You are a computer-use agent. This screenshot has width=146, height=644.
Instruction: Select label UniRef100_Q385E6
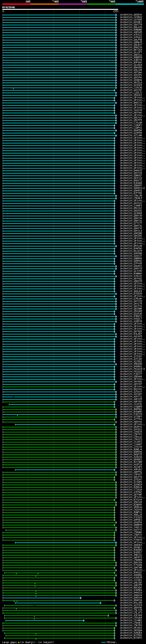[131, 590]
